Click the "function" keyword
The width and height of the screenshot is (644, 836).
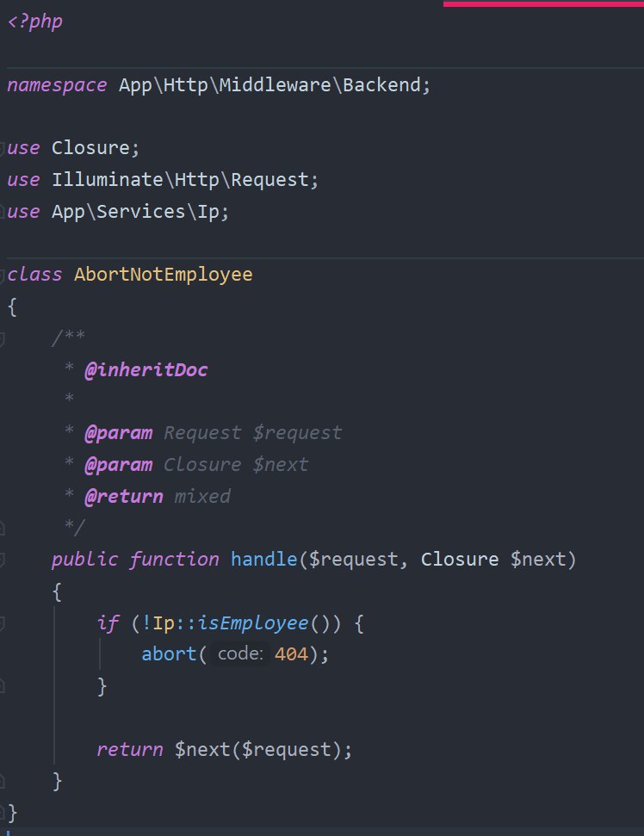(x=174, y=560)
